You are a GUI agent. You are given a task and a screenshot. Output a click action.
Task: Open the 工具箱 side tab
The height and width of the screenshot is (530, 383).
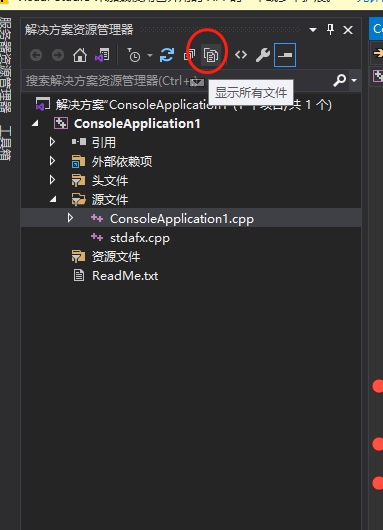click(6, 143)
